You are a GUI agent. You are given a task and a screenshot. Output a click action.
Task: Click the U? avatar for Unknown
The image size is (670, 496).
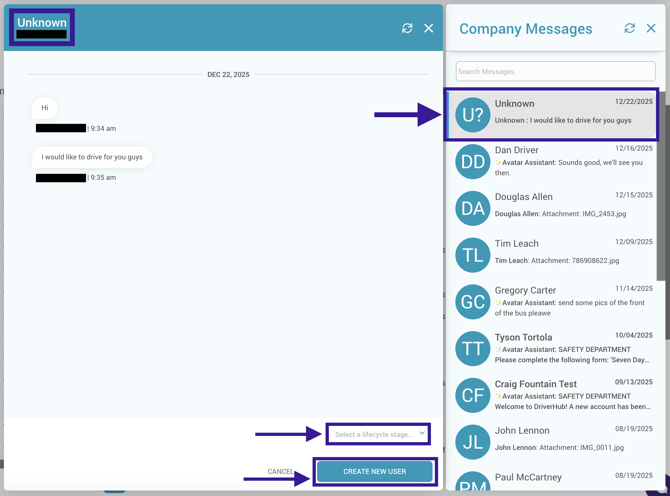[x=472, y=115]
